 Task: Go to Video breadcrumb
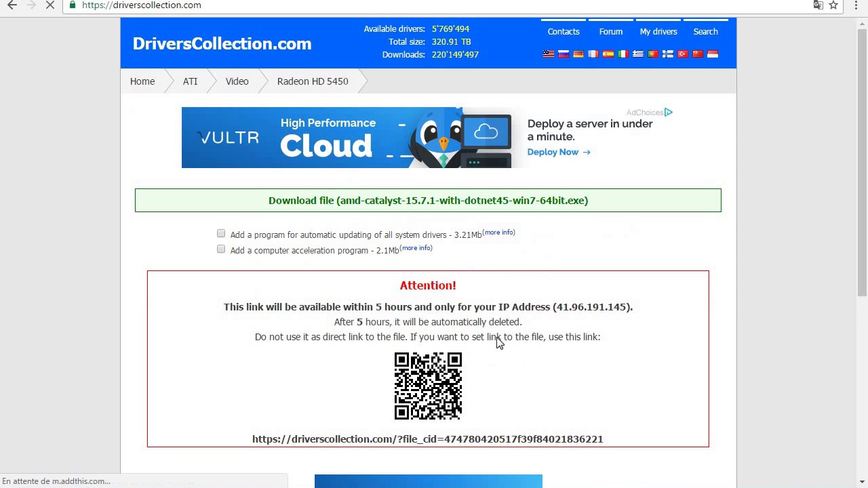[237, 81]
